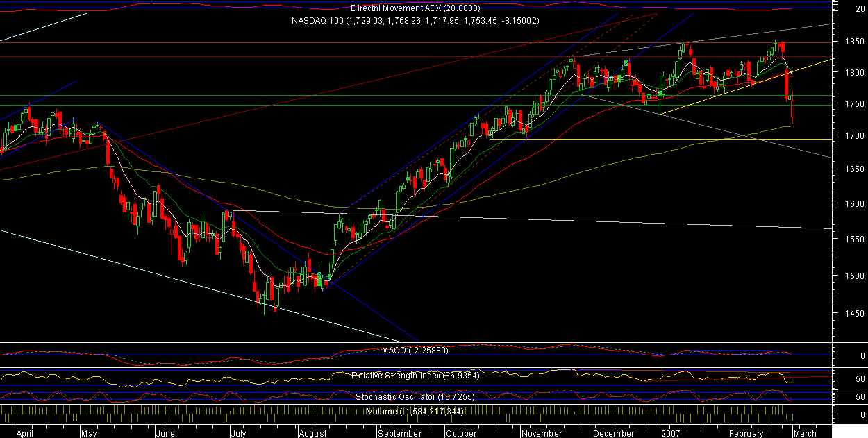The image size is (868, 438).
Task: Click the April month label
Action: (x=25, y=433)
